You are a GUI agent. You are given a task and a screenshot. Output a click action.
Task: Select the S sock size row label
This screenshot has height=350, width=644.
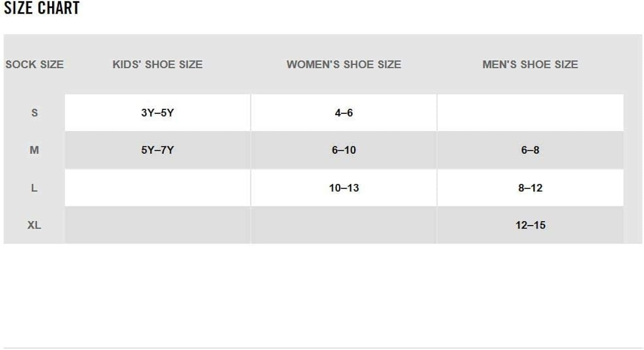click(x=34, y=113)
